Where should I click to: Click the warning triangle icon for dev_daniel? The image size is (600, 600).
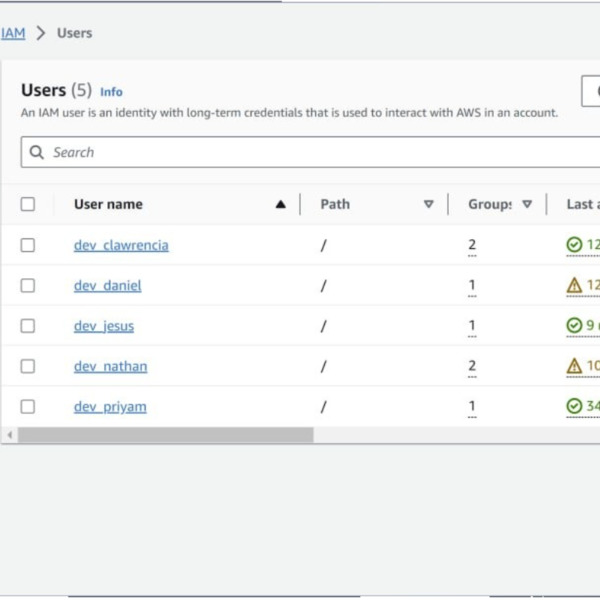[x=574, y=286]
